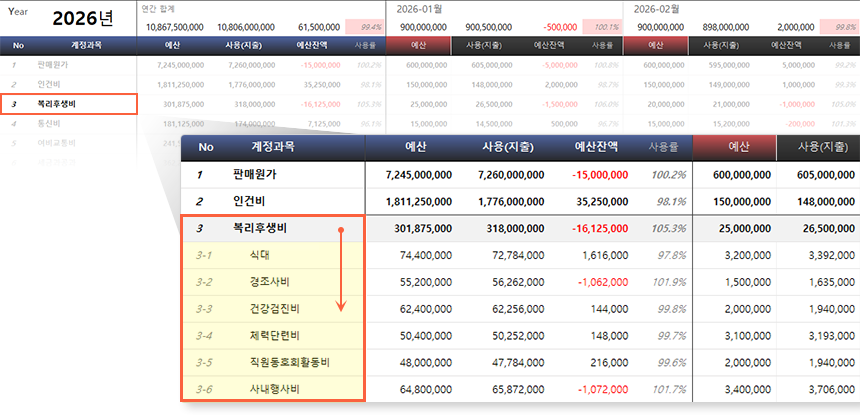Image resolution: width=860 pixels, height=415 pixels.
Task: Choose the 건강검진비 sub-account
Action: pyautogui.click(x=274, y=309)
